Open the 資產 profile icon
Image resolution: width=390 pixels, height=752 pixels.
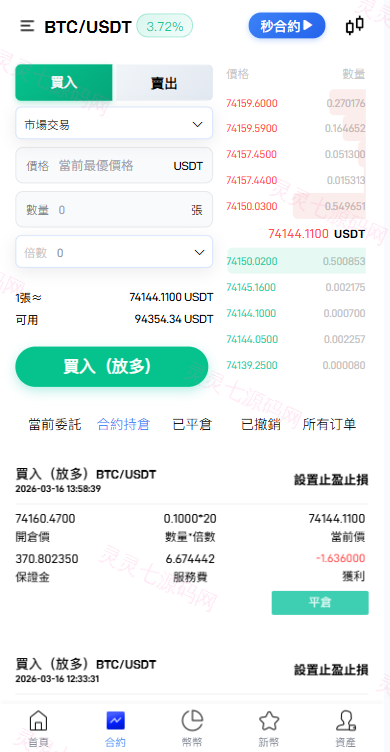345,720
